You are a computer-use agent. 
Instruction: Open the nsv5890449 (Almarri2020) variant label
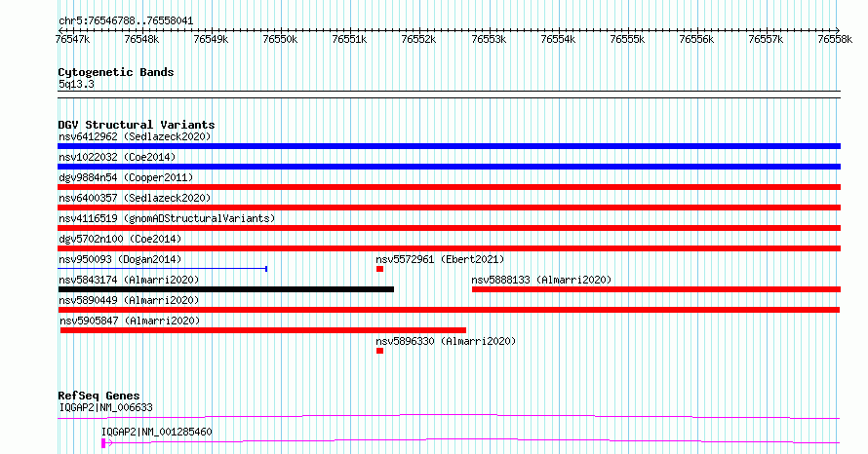(129, 300)
